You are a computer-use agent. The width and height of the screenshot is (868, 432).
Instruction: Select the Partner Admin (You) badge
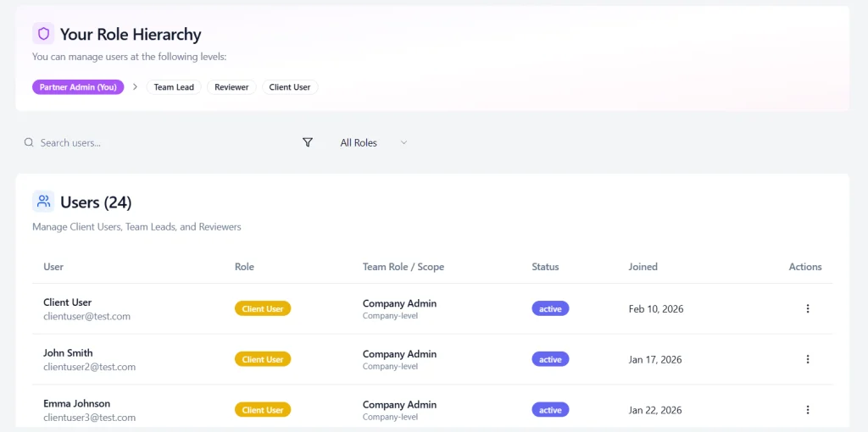78,87
